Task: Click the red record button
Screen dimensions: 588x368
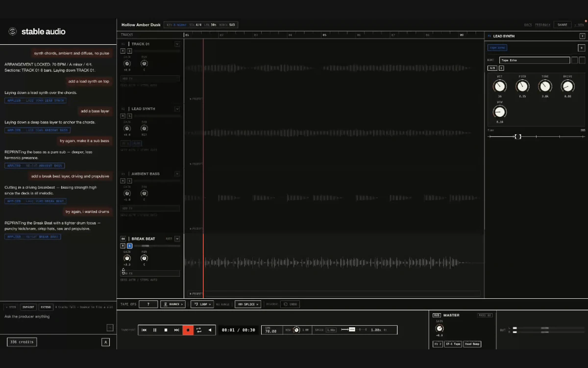Action: coord(188,330)
